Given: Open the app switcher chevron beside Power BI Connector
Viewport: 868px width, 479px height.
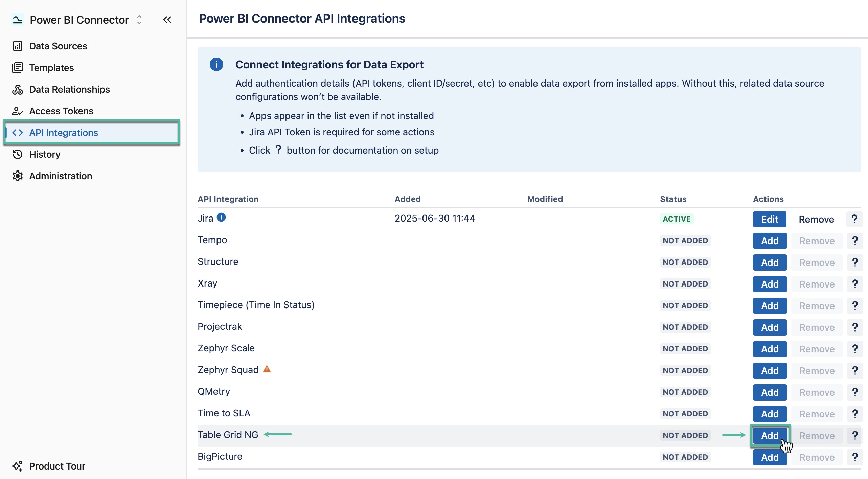Looking at the screenshot, I should coord(139,20).
